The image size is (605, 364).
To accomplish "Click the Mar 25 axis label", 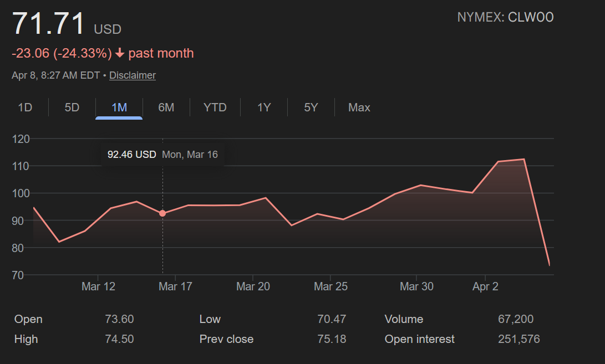I will (331, 286).
